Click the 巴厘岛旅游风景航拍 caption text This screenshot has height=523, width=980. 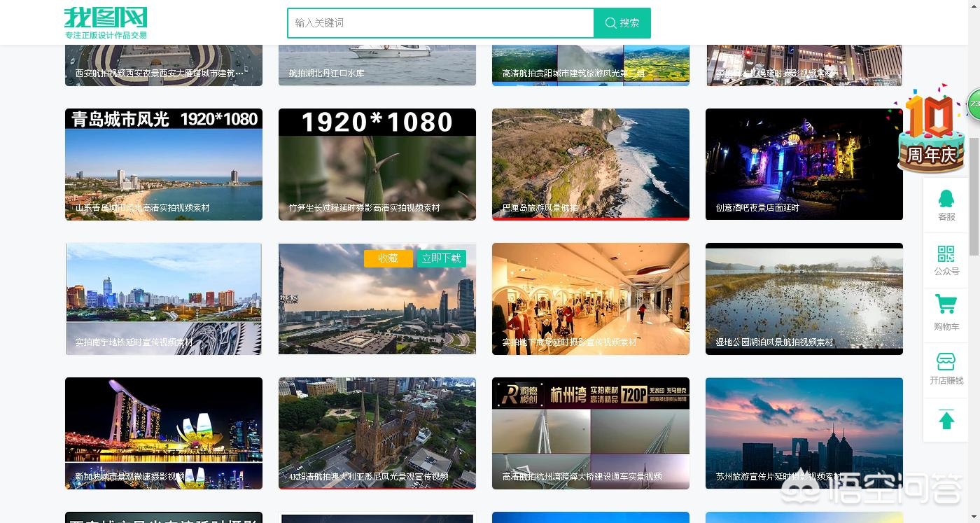(x=540, y=208)
